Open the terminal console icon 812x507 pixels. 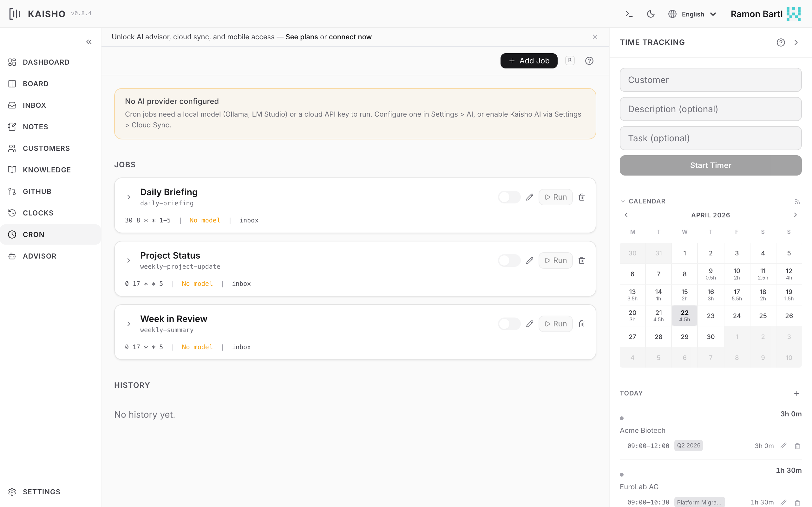pyautogui.click(x=629, y=14)
